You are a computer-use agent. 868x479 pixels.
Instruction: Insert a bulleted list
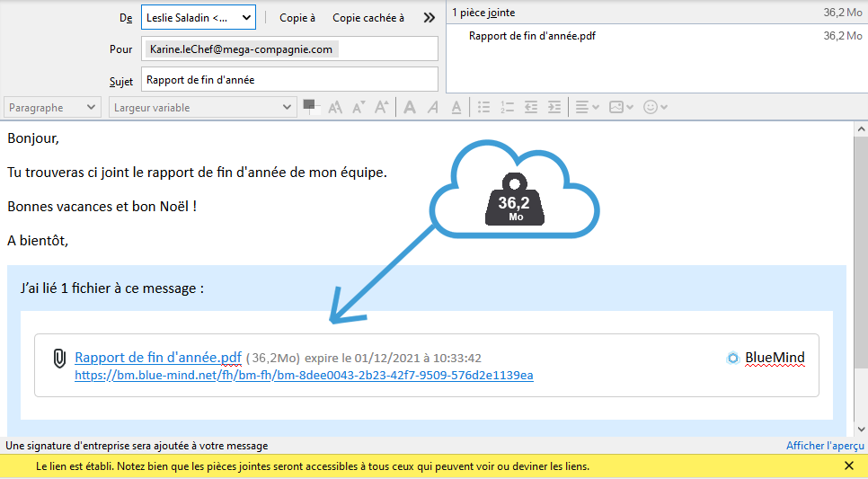click(x=484, y=107)
